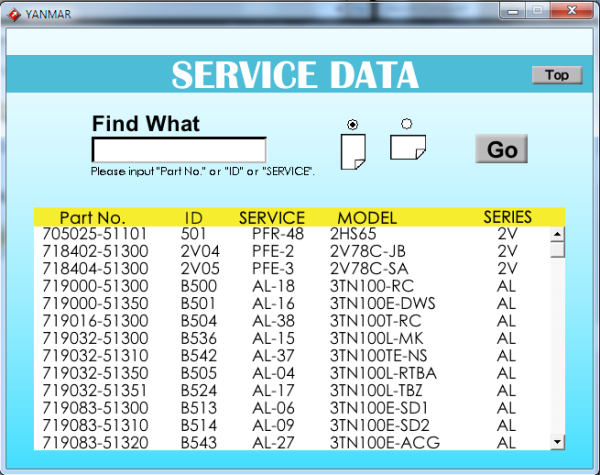Screen dimensions: 600x475
Task: Click model 2V78C-JB
Action: [x=368, y=251]
